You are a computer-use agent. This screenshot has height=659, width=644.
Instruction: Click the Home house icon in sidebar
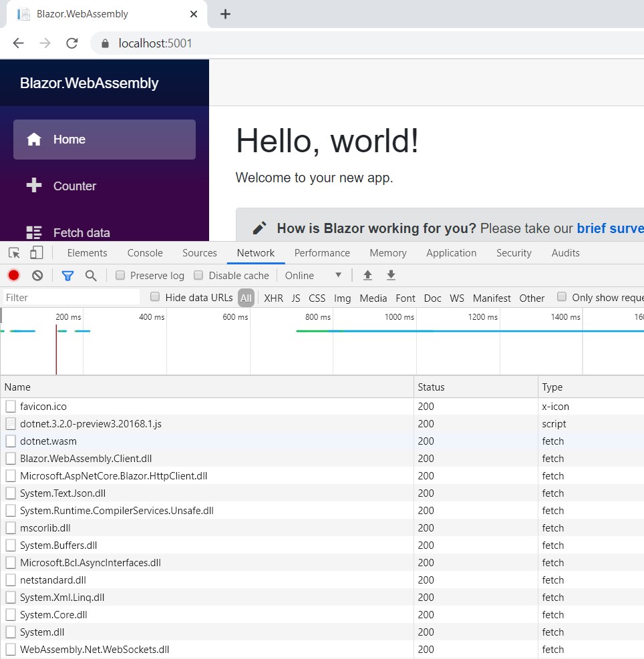34,139
